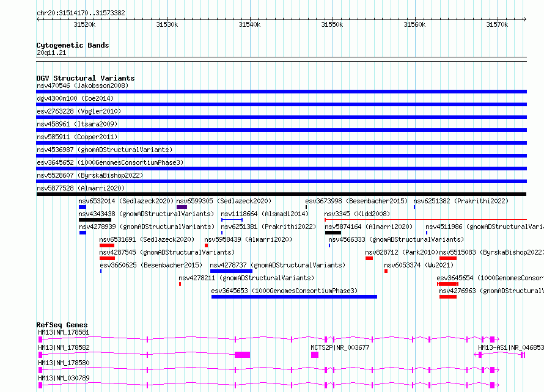Click the nsv470546 (Jakobsson2008) variant label
This screenshot has height=392, width=544.
tap(83, 85)
